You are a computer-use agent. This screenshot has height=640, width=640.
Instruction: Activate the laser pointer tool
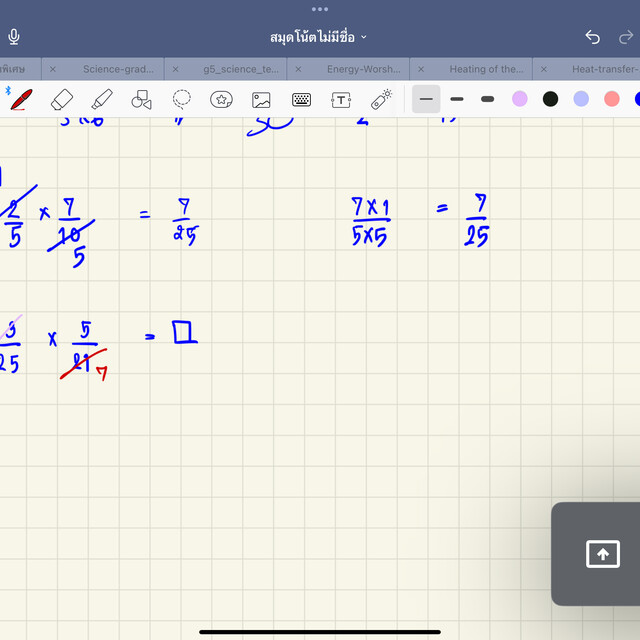click(x=381, y=99)
